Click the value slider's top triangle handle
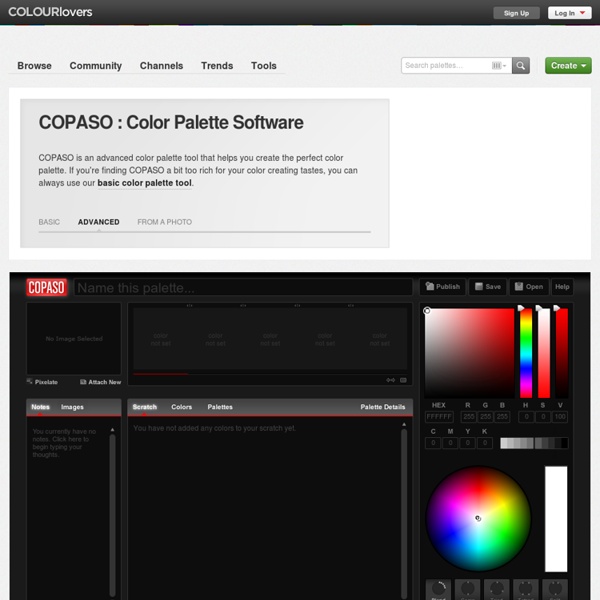Image resolution: width=600 pixels, height=600 pixels. pos(557,308)
